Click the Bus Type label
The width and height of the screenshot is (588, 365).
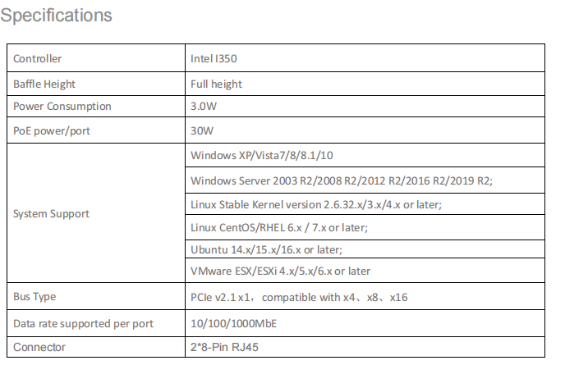pos(35,297)
